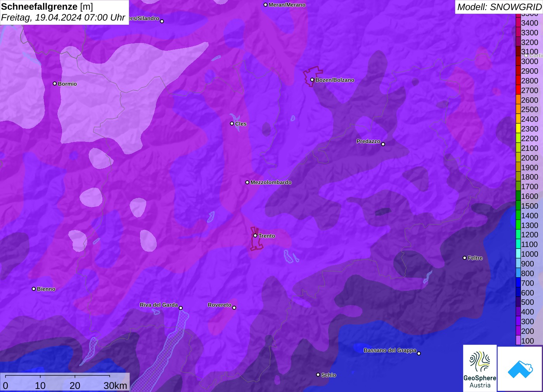Click the 800 m light blue legend swatch
The height and width of the screenshot is (392, 543).
tap(518, 273)
